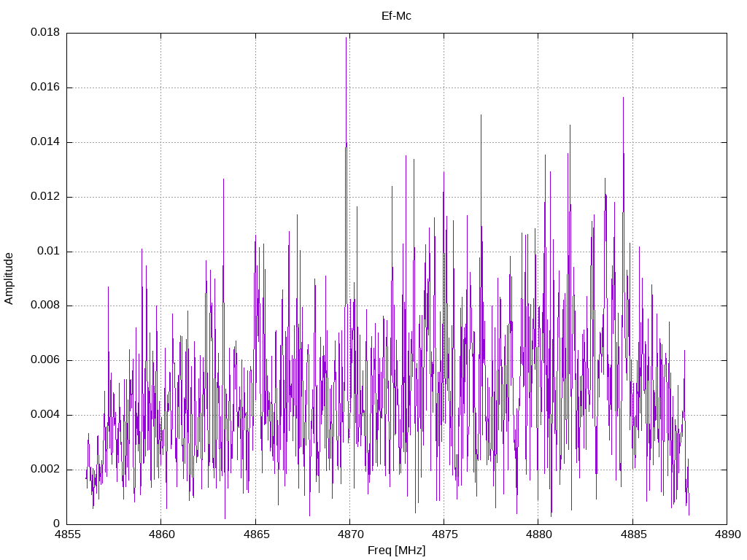Screen dimensions: 747x560
Task: Click y-axis tick label 0.016
Action: click(45, 87)
